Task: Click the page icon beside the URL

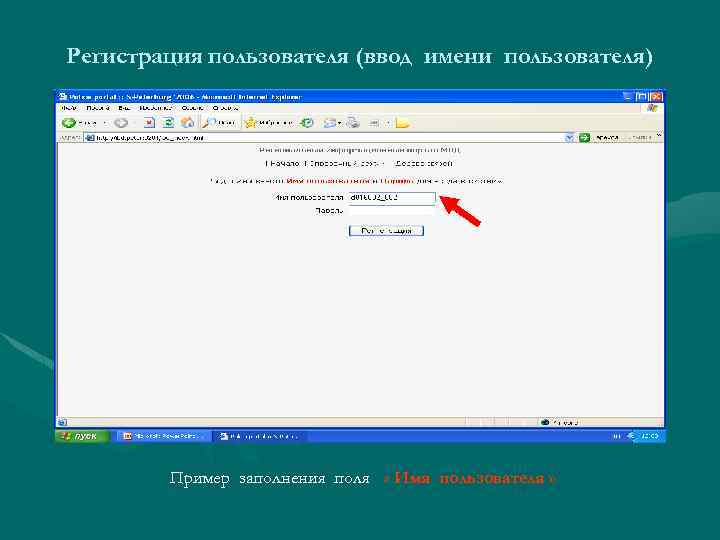Action: 90,137
